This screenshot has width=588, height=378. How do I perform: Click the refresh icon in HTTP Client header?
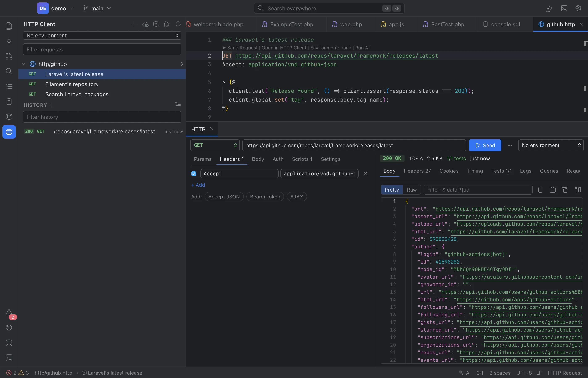(178, 24)
